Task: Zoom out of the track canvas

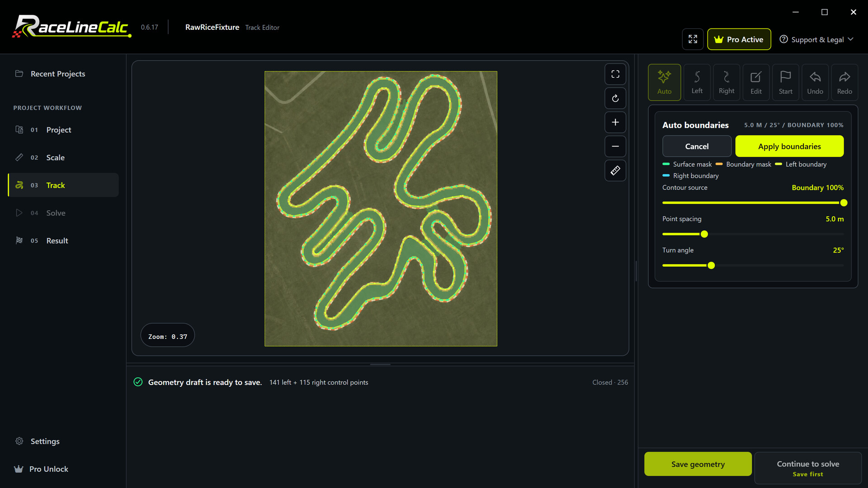Action: [x=615, y=146]
